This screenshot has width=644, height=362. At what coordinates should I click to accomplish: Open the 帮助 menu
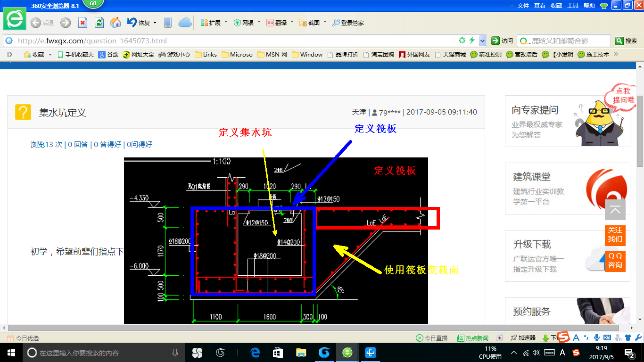point(589,6)
